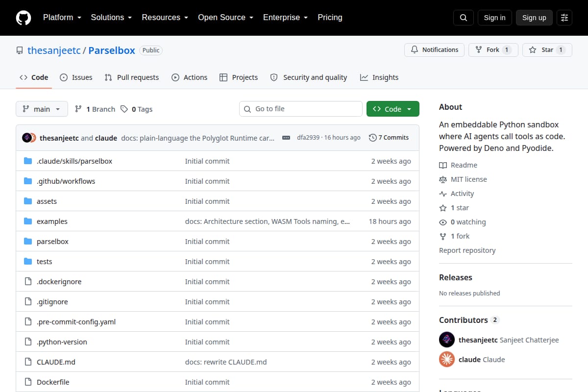View the 1 star stargazers link
Image resolution: width=588 pixels, height=392 pixels.
tap(454, 208)
